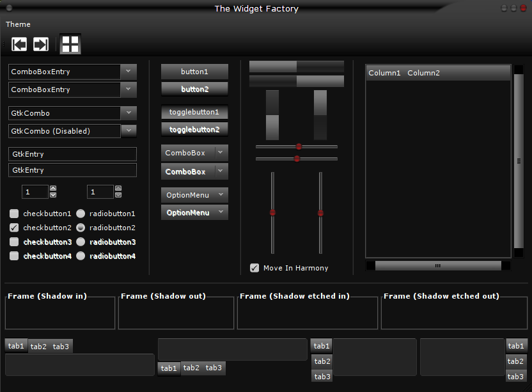This screenshot has height=392, width=532.
Task: Select tab1 in right-tabbed notebook
Action: [x=517, y=346]
